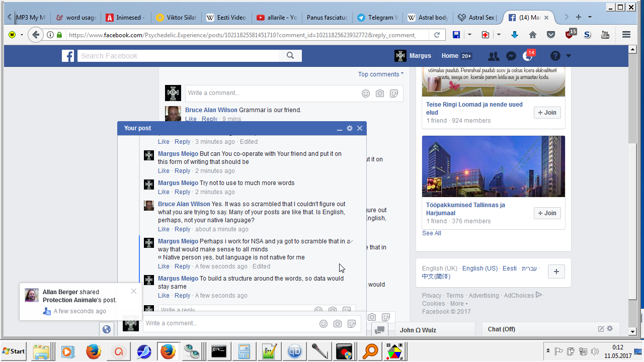Viewport: 644px width, 362px height.
Task: Open the command prompt taskbar icon
Action: click(219, 351)
